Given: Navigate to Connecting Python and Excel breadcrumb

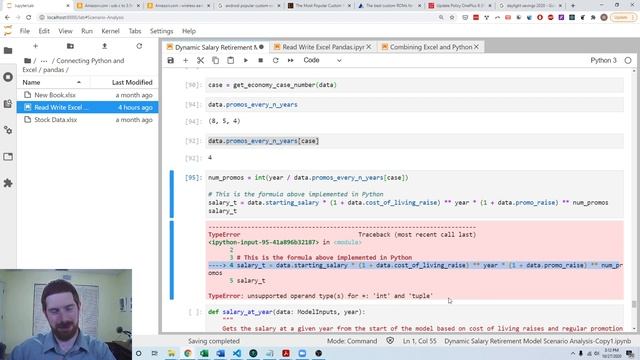Looking at the screenshot, I should click(90, 61).
